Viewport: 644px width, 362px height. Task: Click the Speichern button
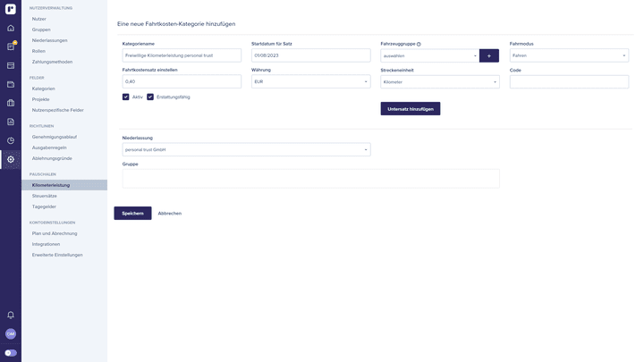132,213
